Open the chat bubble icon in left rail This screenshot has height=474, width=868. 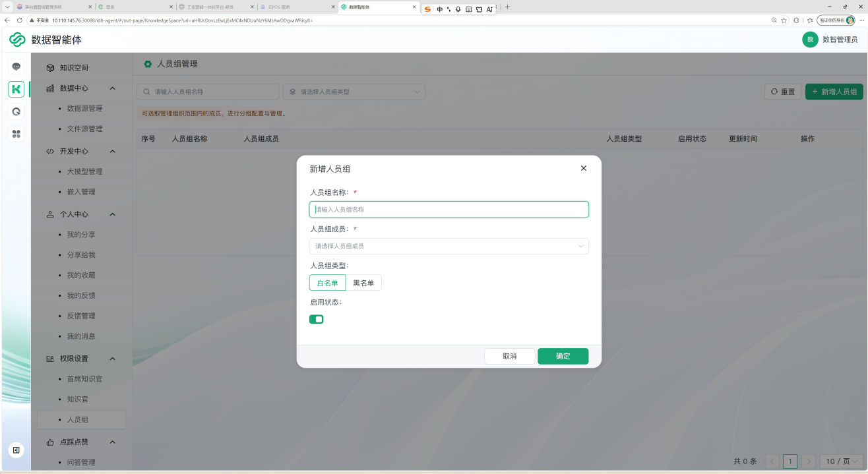(x=16, y=67)
